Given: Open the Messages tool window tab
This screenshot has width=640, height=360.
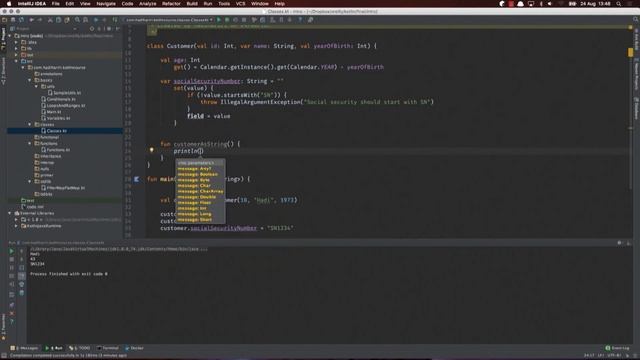Looking at the screenshot, I should [24, 348].
